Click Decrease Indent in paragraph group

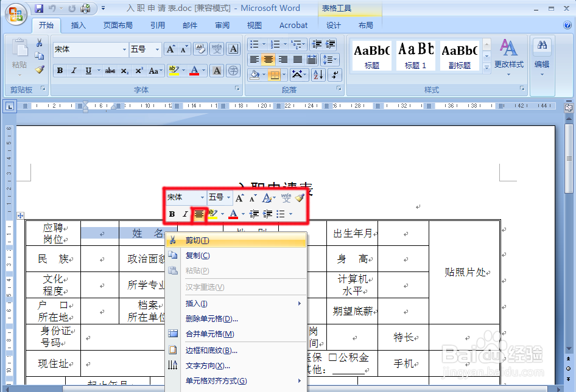pos(317,44)
